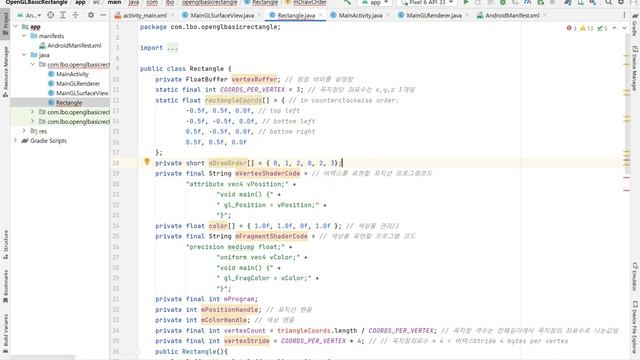Open Bookmarks side tool window
Viewport: 640px width, 360px height.
pyautogui.click(x=5, y=287)
